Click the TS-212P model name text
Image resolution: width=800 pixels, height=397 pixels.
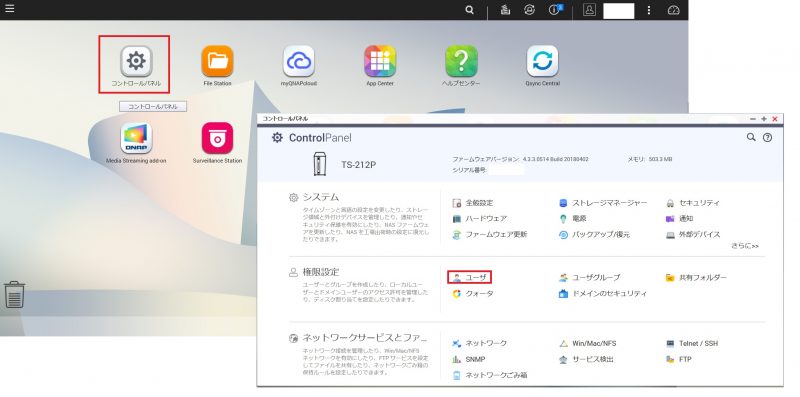[x=358, y=165]
